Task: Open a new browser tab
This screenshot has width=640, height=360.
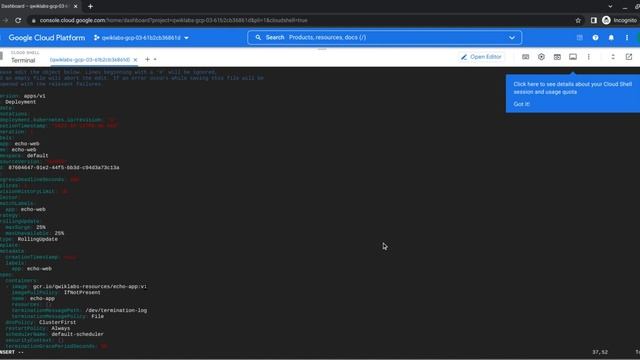Action: pyautogui.click(x=90, y=6)
